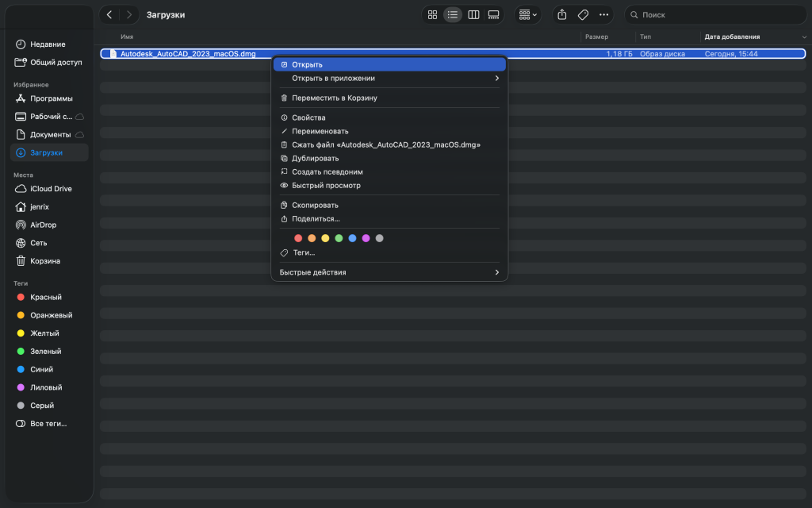Show Все теги… in sidebar
The width and height of the screenshot is (812, 508).
pos(49,424)
